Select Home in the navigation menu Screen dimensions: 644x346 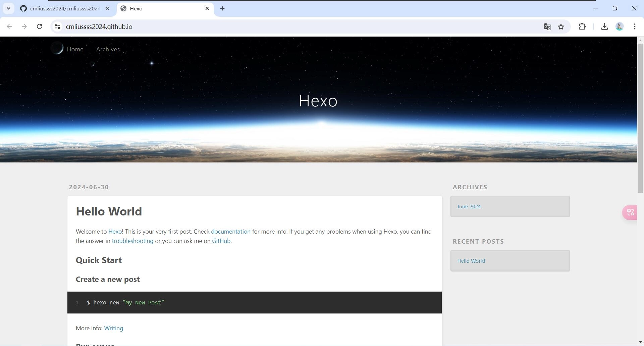[75, 49]
